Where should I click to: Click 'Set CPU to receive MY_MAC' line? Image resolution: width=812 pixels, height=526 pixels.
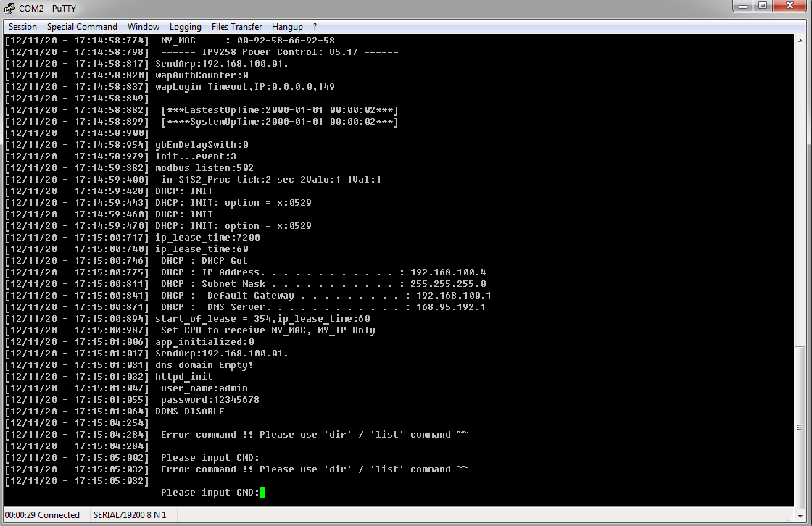pyautogui.click(x=268, y=330)
